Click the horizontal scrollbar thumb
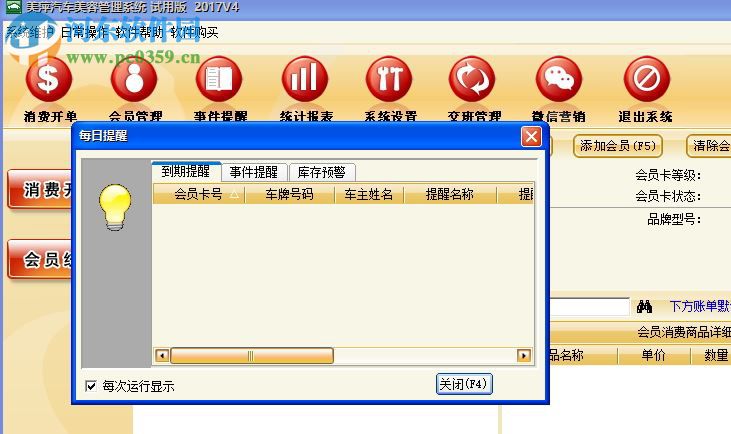The image size is (731, 434). [x=252, y=356]
